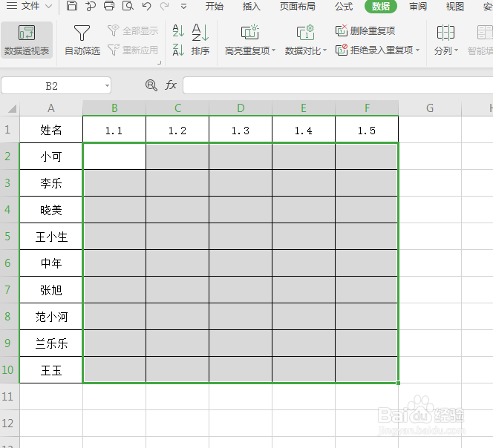Click the cell containing 张旭
The height and width of the screenshot is (448, 493).
pos(51,290)
